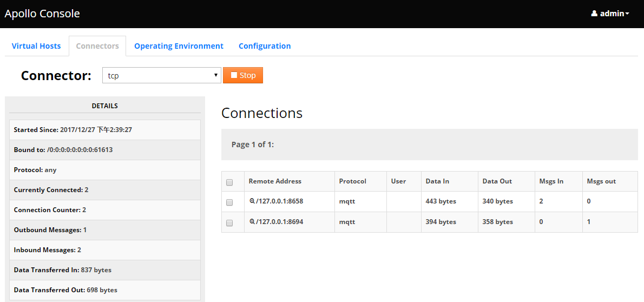Click the magnifier icon beside /127.0.0.1:8658
Screen dimensions: 644x302
tap(252, 201)
